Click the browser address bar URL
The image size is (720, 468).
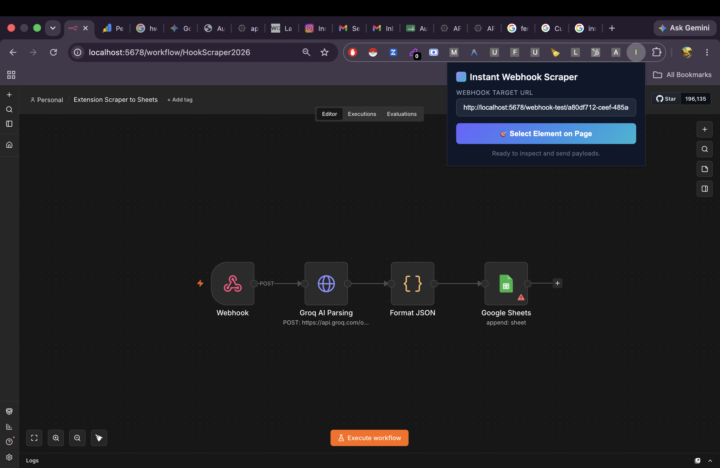169,52
